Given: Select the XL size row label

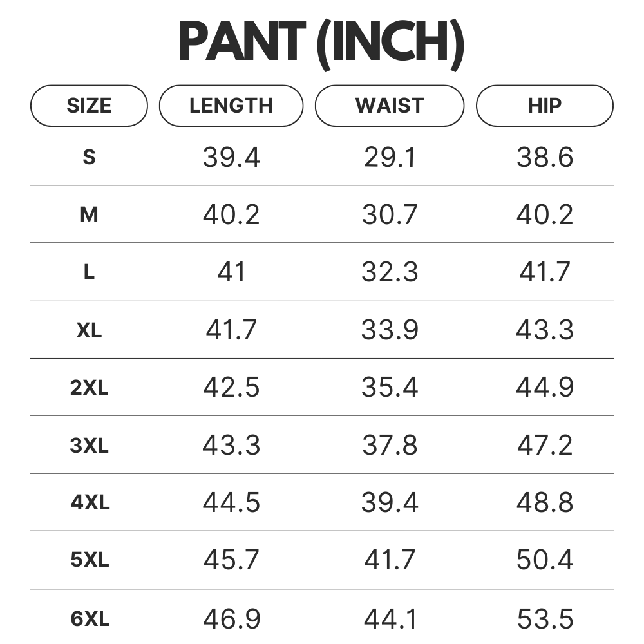Looking at the screenshot, I should (89, 330).
